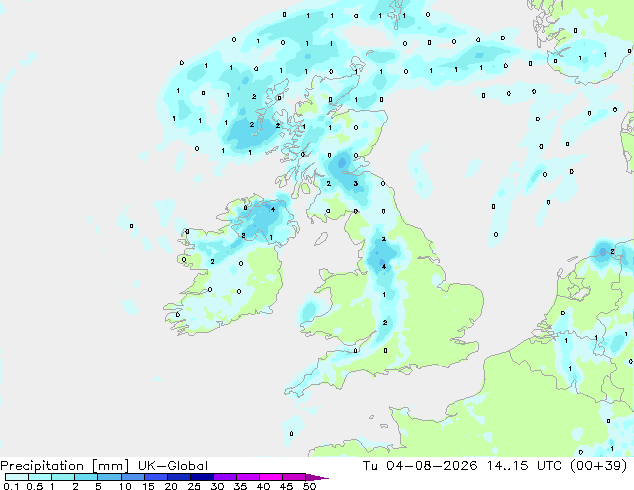
Task: Click the "20" legend scale label
Action: pyautogui.click(x=171, y=486)
